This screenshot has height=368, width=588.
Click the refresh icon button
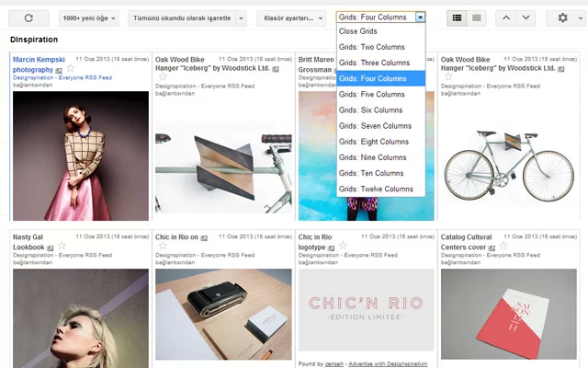click(x=29, y=17)
